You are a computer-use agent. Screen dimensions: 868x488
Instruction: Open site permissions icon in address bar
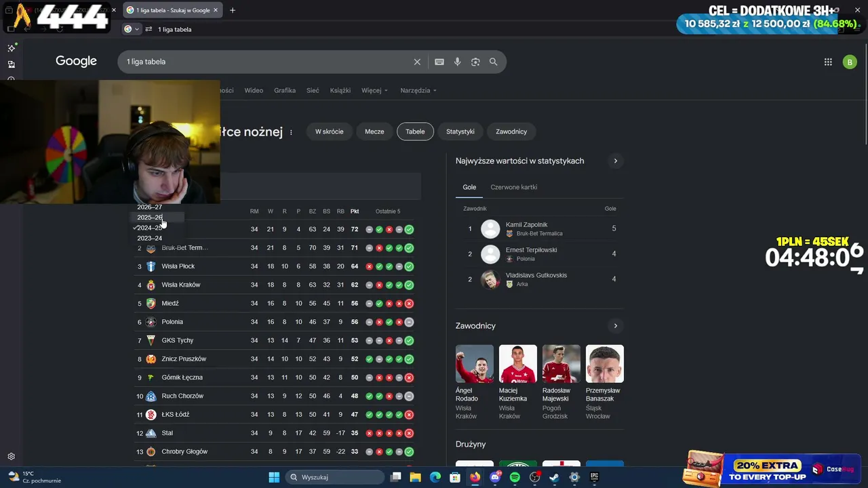[x=149, y=29]
